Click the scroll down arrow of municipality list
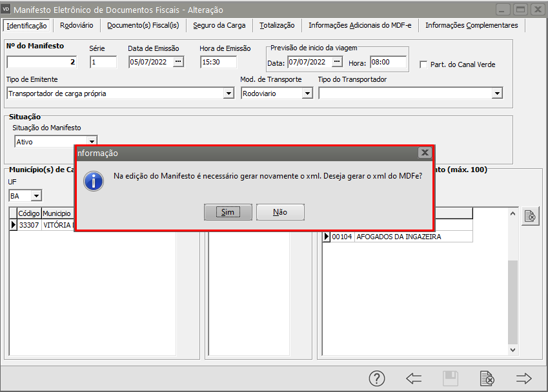The height and width of the screenshot is (392, 548). [512, 349]
